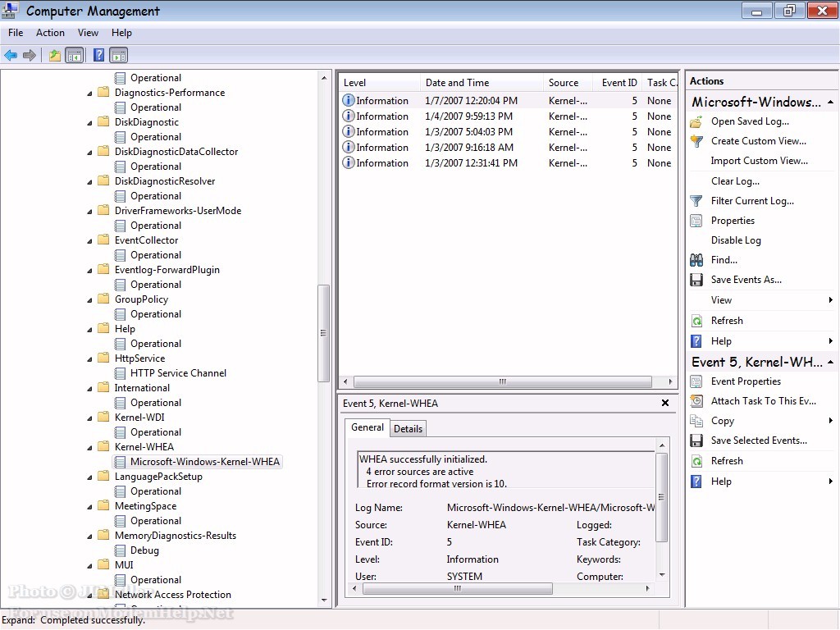Toggle the Show/Hide Console Tree icon

75,55
